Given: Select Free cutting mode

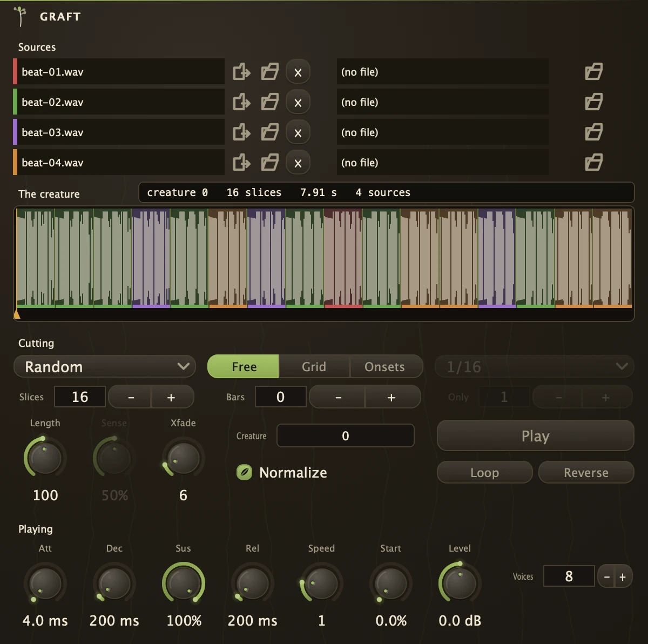Looking at the screenshot, I should (x=244, y=366).
